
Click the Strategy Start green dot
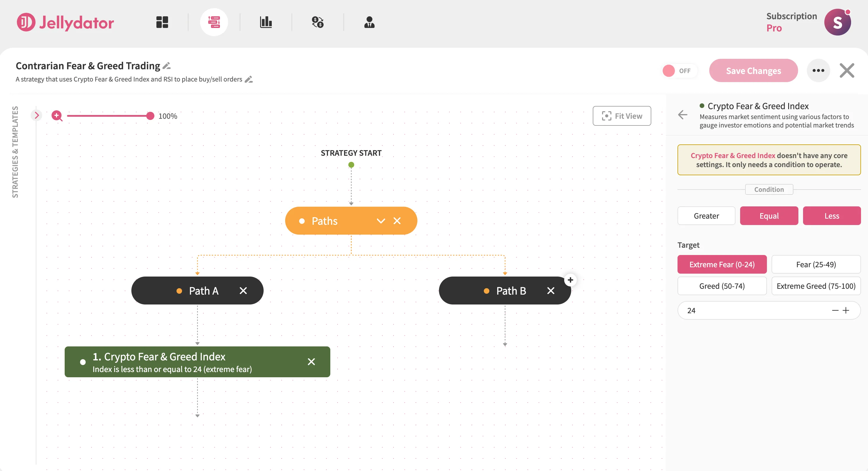click(351, 165)
